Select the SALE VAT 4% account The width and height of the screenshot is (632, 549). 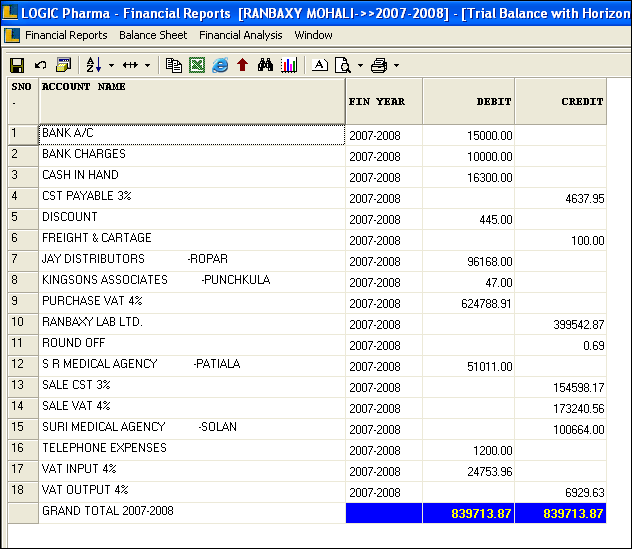(x=76, y=405)
